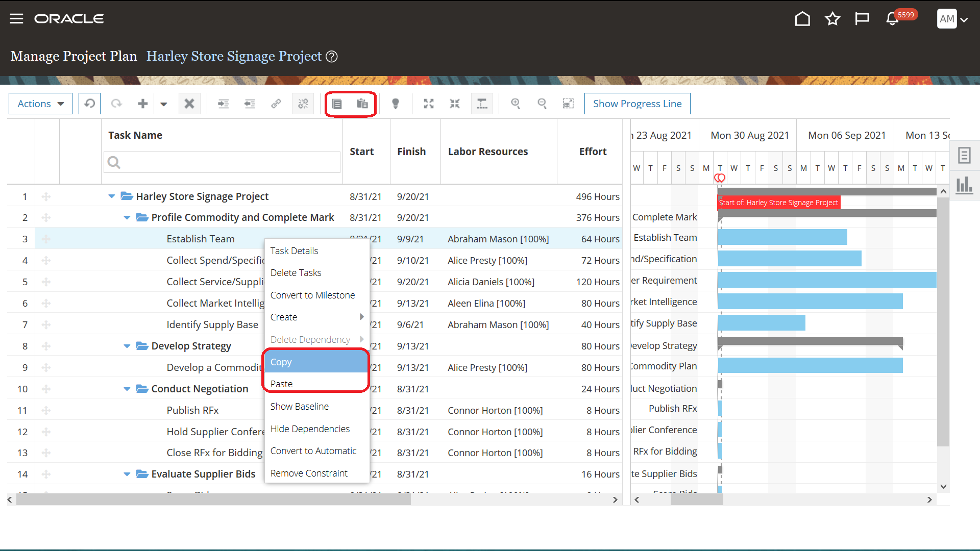Click the Identify Supply Base Gantt bar

click(762, 323)
